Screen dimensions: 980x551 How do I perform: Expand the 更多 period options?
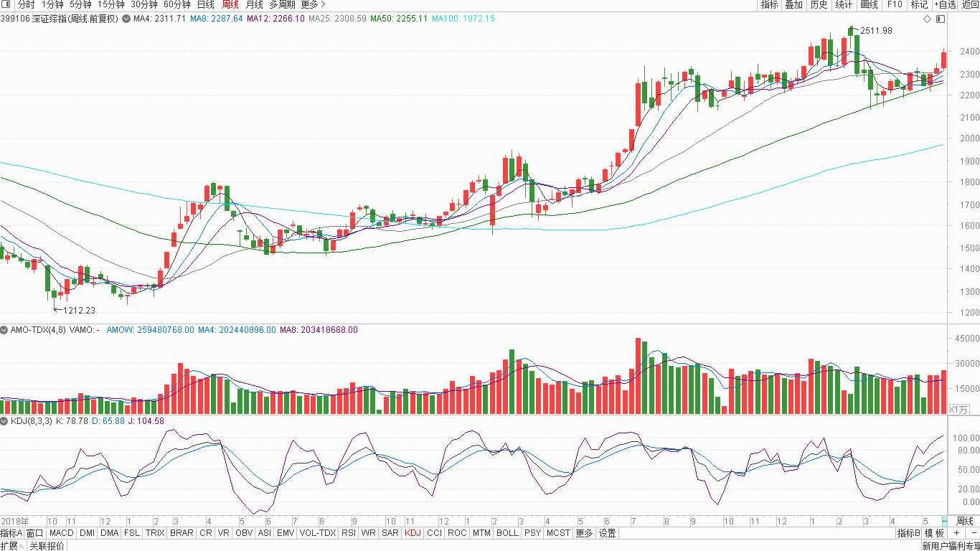pyautogui.click(x=314, y=4)
